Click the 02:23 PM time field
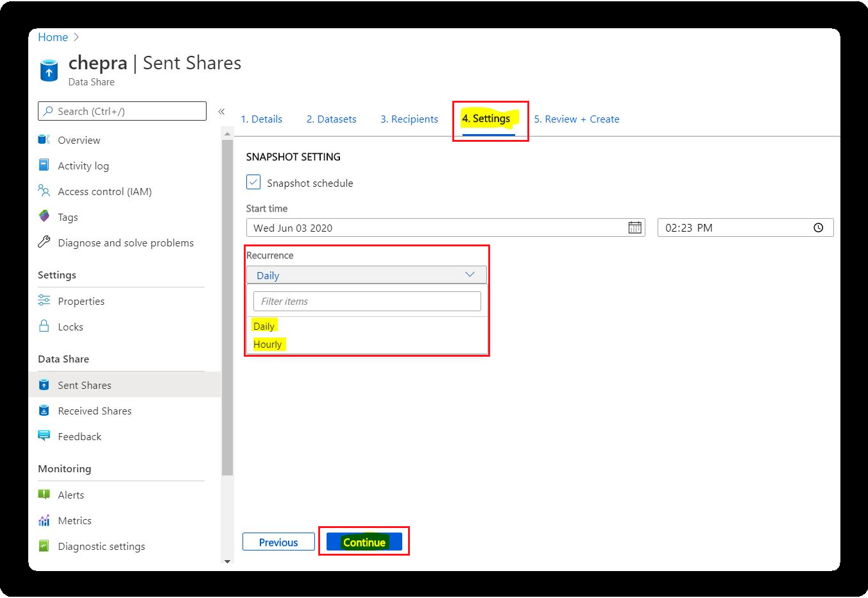The width and height of the screenshot is (868, 598). tap(745, 228)
